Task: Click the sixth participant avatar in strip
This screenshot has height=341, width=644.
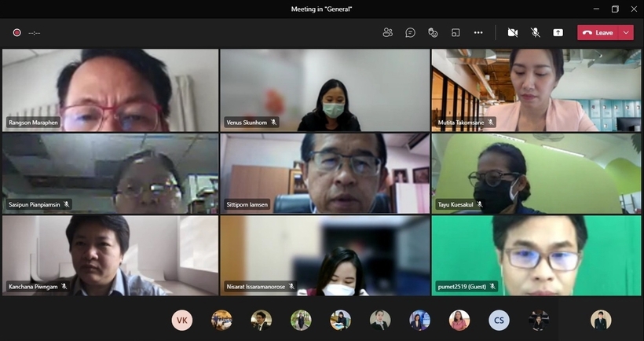Action: (380, 321)
